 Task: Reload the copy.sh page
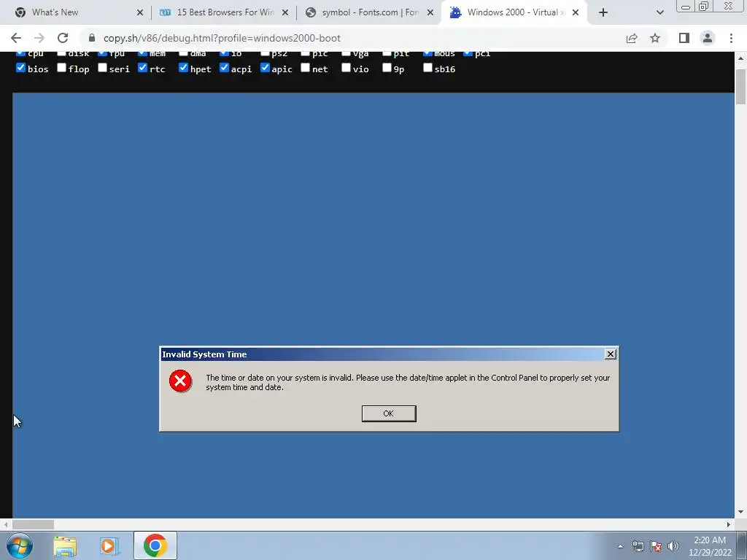(63, 38)
